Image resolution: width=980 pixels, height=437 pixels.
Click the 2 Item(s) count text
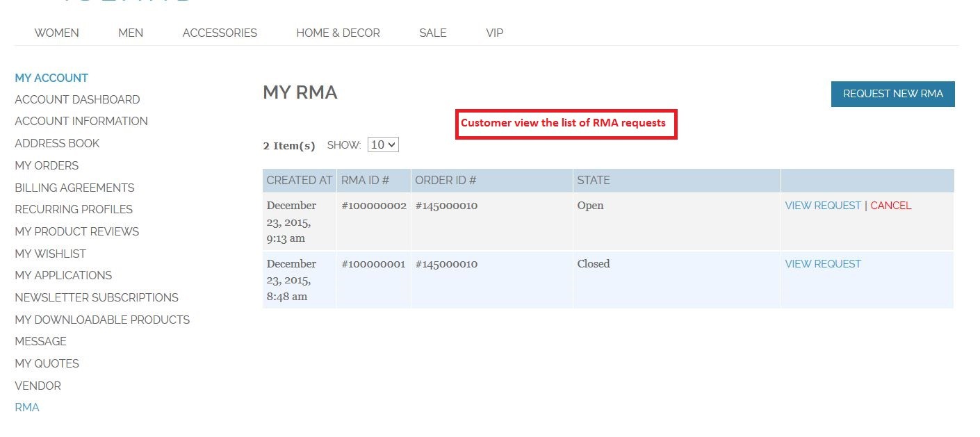289,145
